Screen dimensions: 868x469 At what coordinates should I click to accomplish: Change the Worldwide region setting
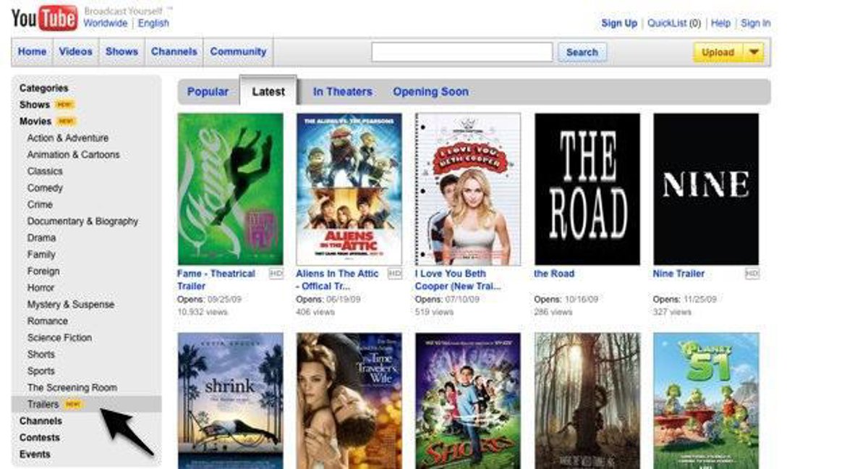tap(105, 23)
